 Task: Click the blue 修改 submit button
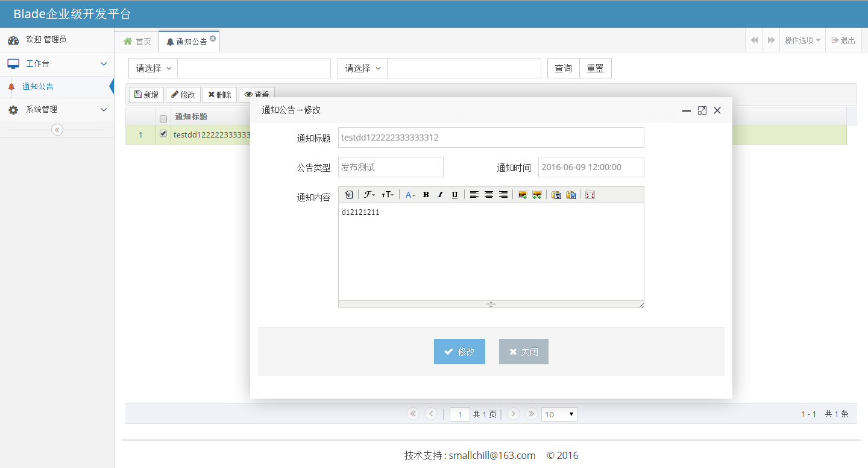pyautogui.click(x=459, y=352)
